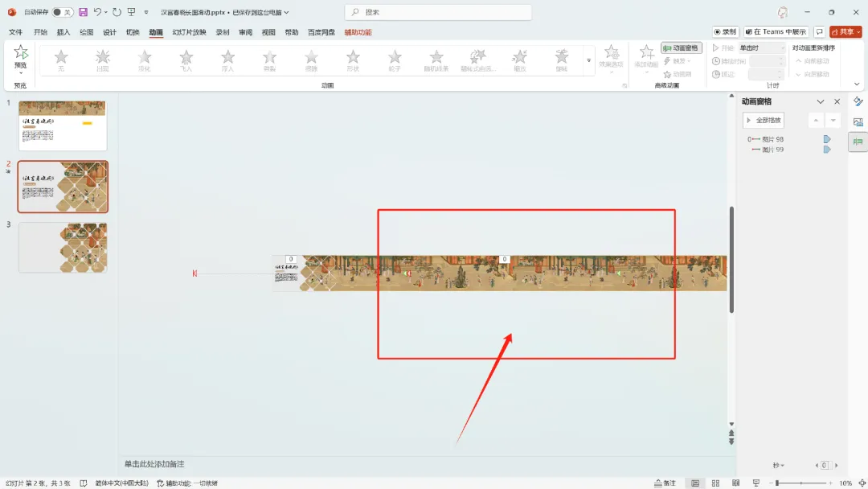Select the 劈裂 (Split) animation effect
868x489 pixels.
pos(269,60)
